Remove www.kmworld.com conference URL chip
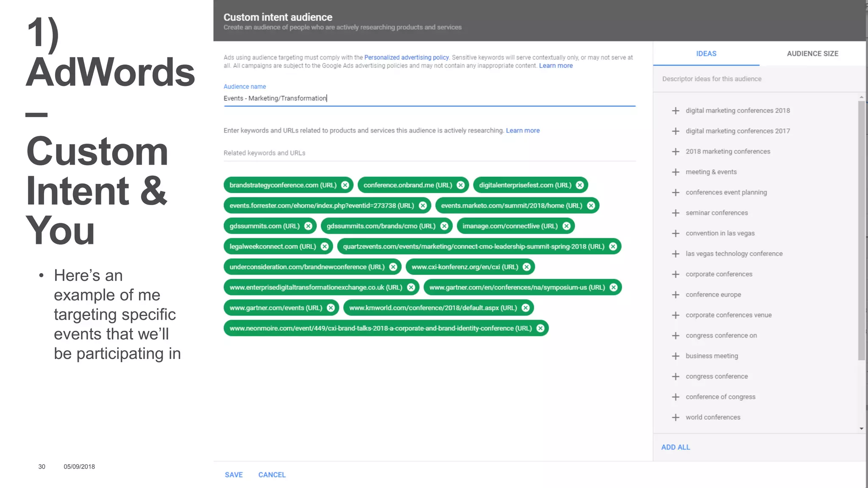Image resolution: width=868 pixels, height=488 pixels. (x=526, y=308)
